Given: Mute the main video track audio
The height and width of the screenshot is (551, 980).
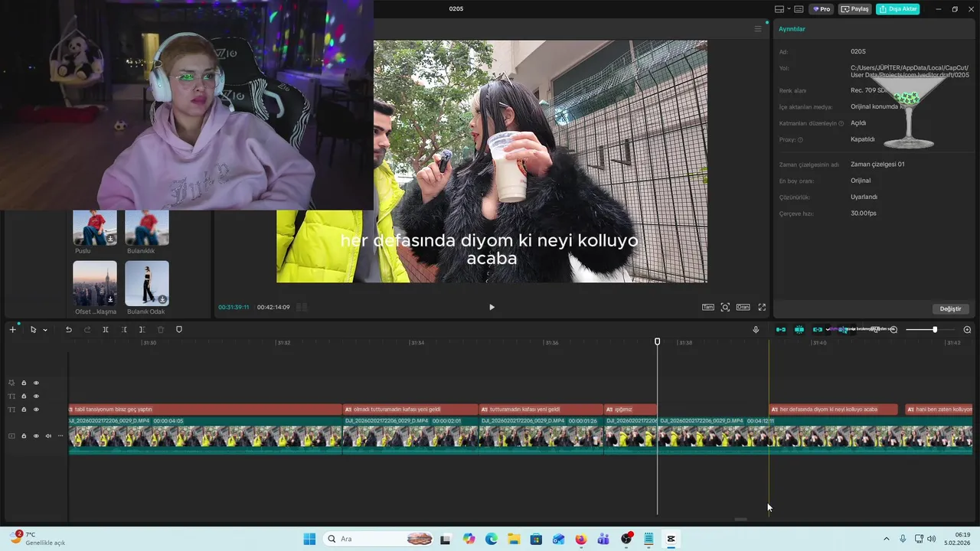Looking at the screenshot, I should coord(48,436).
